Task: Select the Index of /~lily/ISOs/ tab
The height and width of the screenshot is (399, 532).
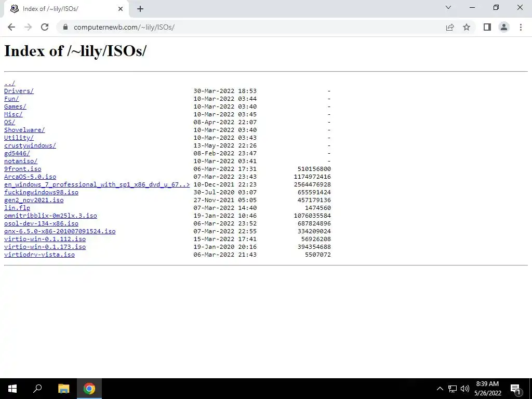Action: (66, 9)
